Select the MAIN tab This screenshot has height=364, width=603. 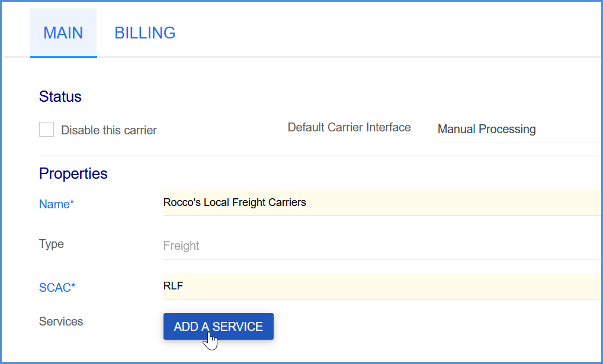click(63, 33)
